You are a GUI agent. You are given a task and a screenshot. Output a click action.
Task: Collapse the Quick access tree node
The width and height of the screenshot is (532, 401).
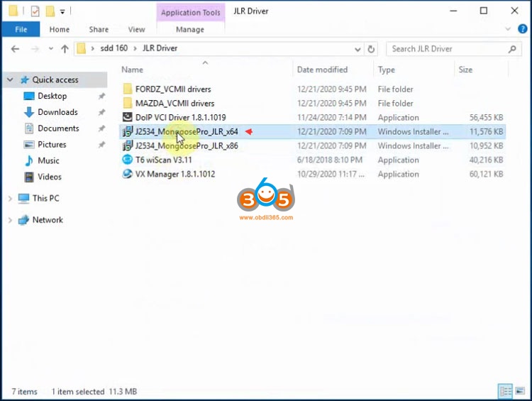click(10, 79)
